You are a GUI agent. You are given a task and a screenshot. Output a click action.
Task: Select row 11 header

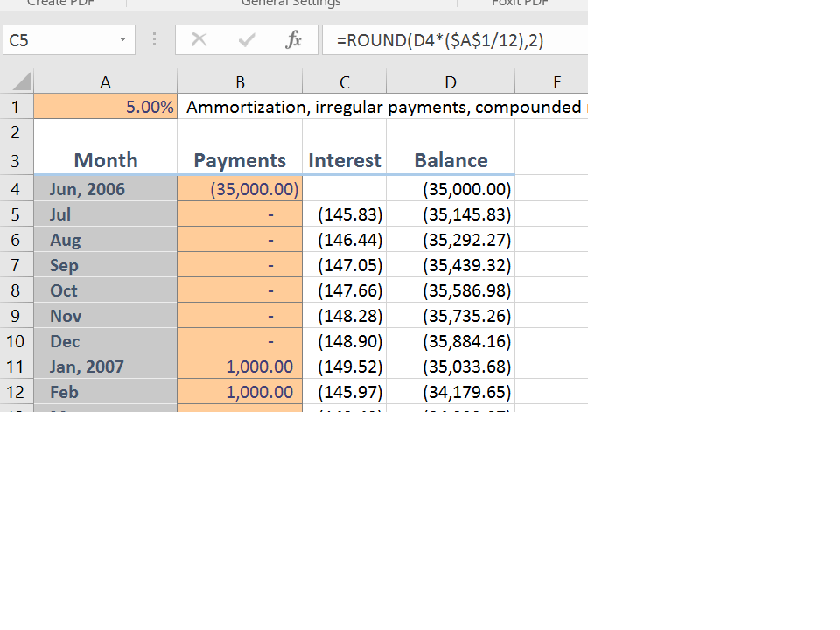[16, 367]
